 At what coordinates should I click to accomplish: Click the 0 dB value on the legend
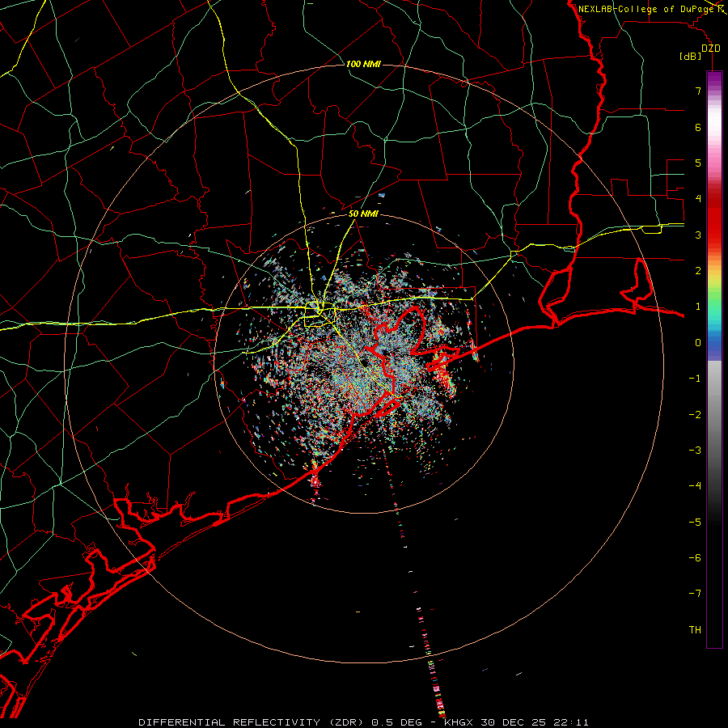click(698, 343)
